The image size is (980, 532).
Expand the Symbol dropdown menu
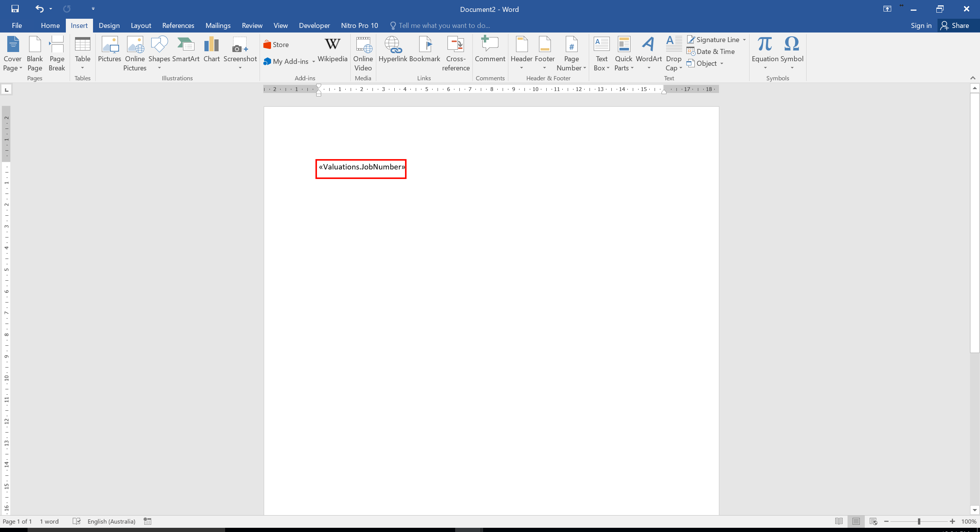(x=792, y=68)
